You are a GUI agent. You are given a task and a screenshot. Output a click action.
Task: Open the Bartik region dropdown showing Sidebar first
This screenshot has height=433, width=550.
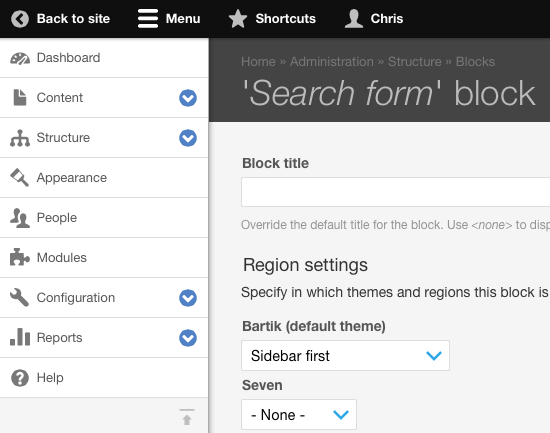(346, 355)
